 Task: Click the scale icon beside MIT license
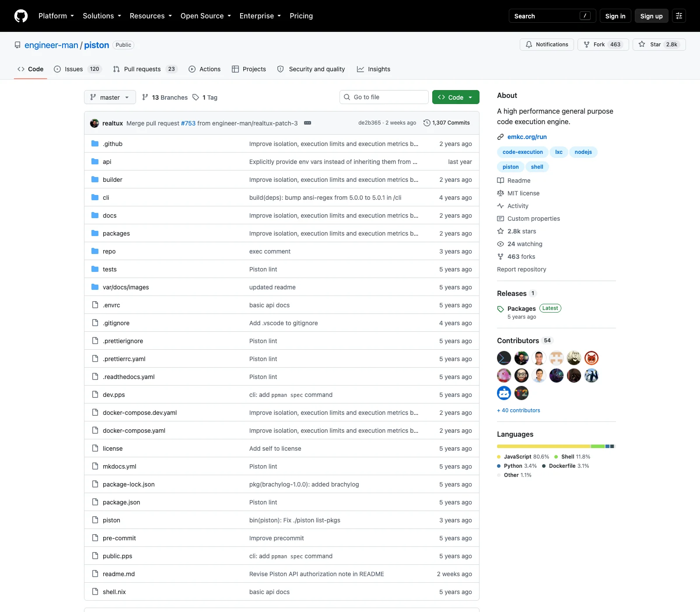pyautogui.click(x=500, y=193)
